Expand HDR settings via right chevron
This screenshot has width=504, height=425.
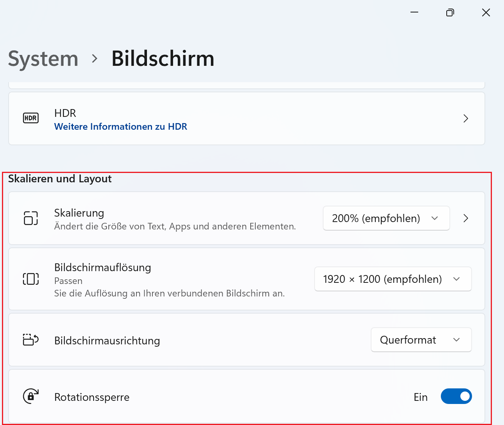tap(465, 118)
